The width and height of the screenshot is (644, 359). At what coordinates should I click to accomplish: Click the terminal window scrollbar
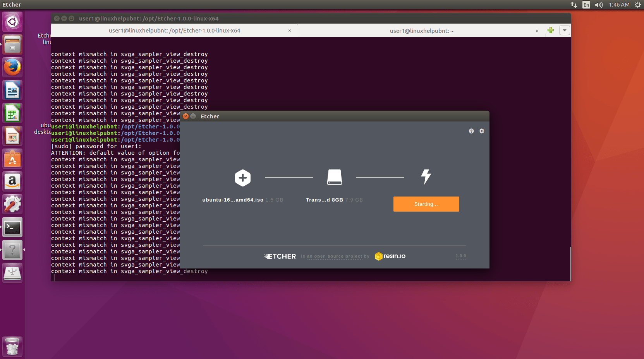point(570,264)
